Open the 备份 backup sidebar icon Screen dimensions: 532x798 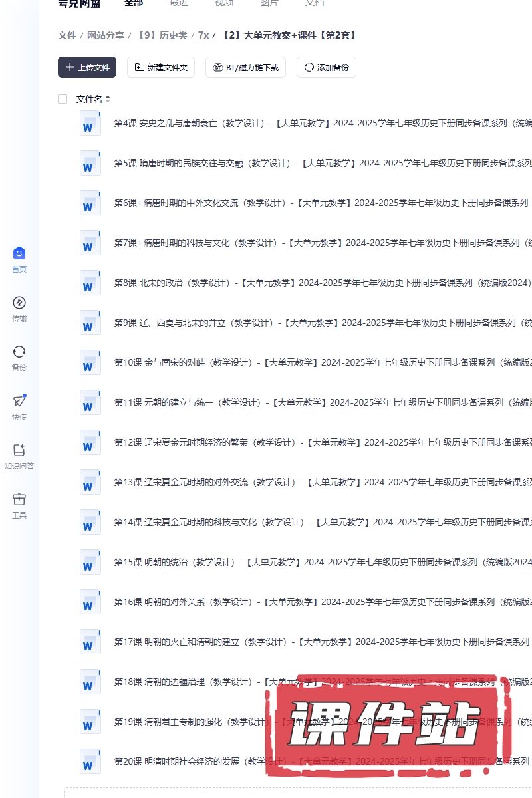(19, 352)
